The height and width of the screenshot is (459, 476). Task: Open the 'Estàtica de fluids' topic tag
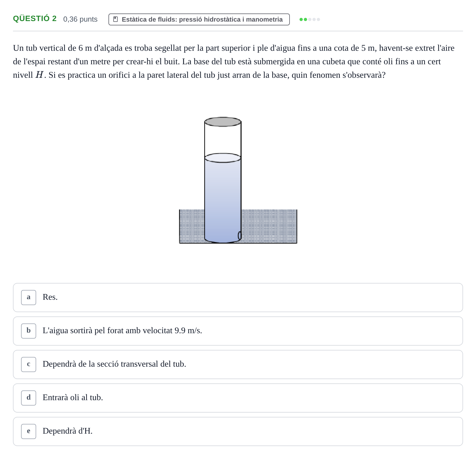(199, 19)
